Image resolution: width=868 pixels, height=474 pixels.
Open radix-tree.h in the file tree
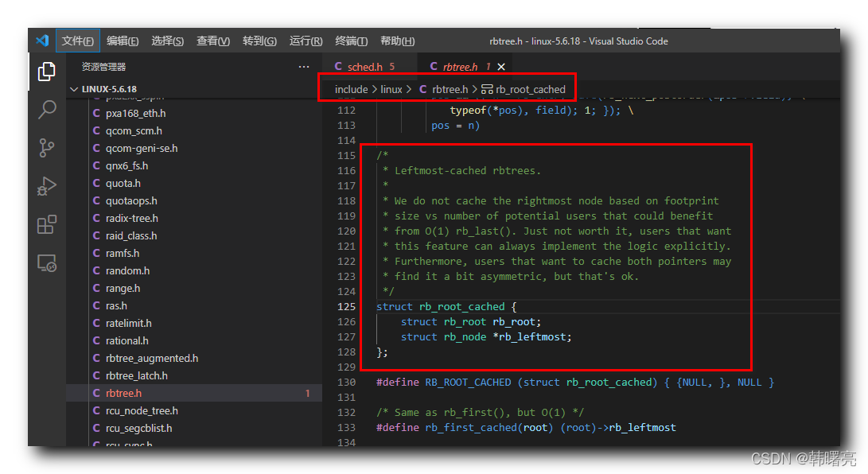132,219
